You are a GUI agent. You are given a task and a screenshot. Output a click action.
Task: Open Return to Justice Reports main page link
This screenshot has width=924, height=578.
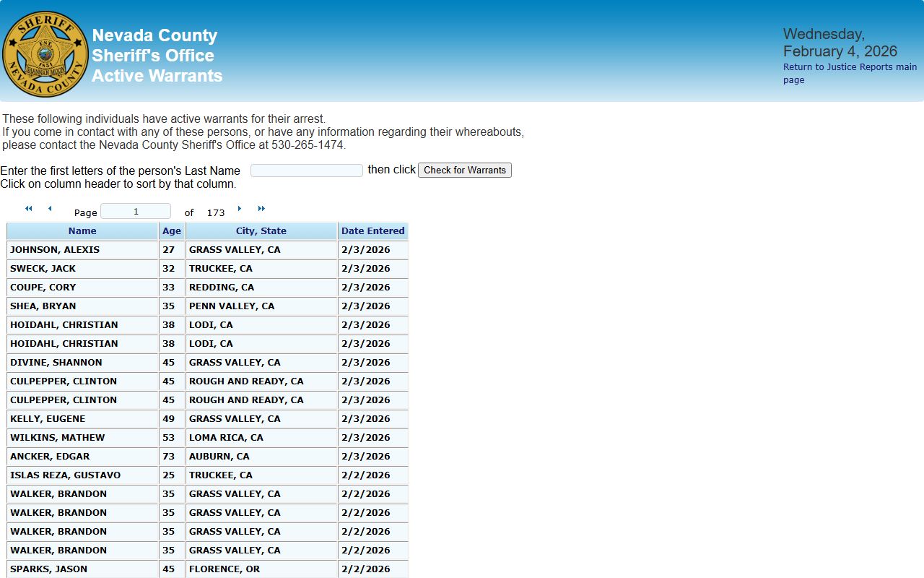pos(850,74)
